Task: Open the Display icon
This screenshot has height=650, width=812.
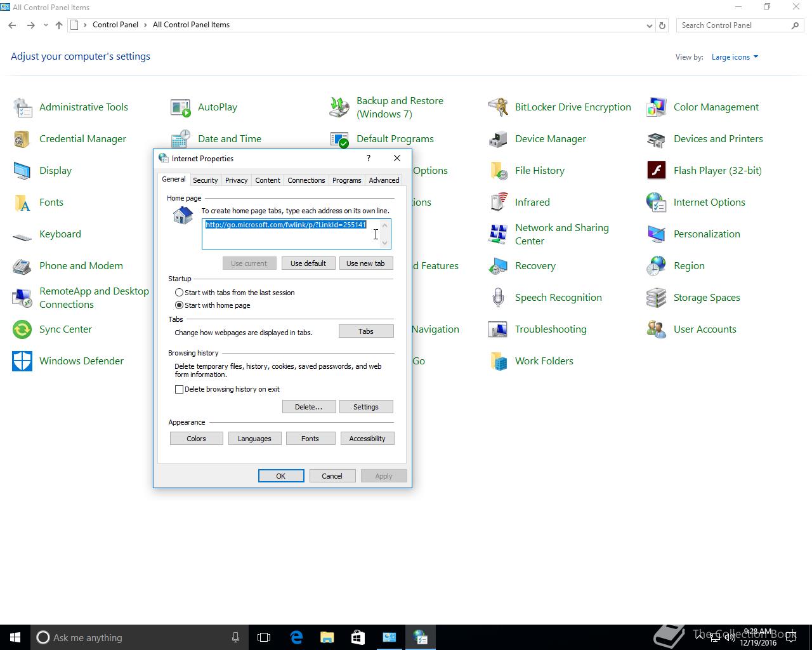Action: tap(22, 171)
